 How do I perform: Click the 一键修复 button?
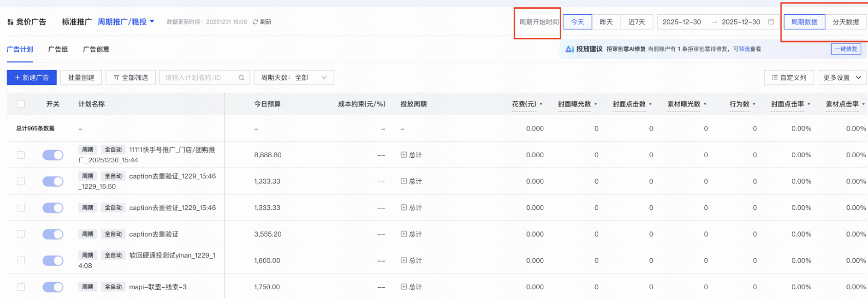coord(845,49)
